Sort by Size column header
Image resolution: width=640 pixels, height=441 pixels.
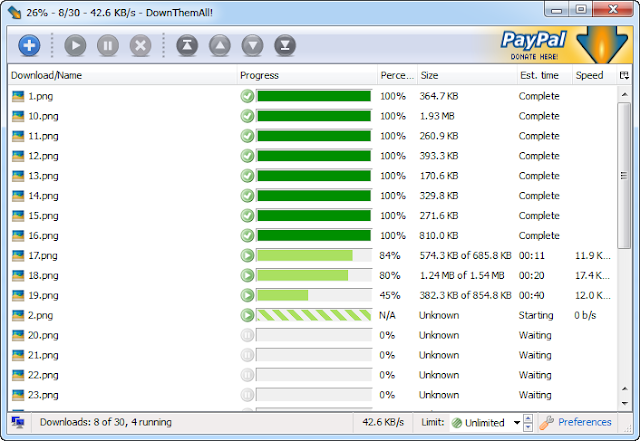click(x=467, y=75)
